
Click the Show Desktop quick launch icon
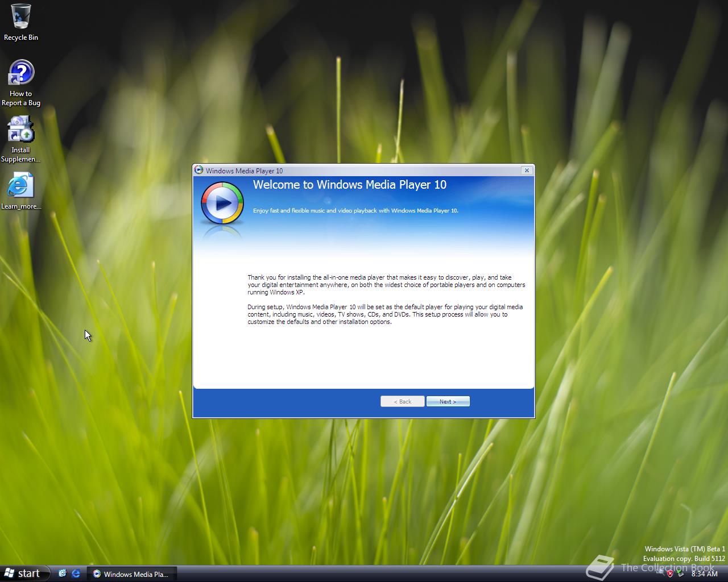tap(62, 573)
